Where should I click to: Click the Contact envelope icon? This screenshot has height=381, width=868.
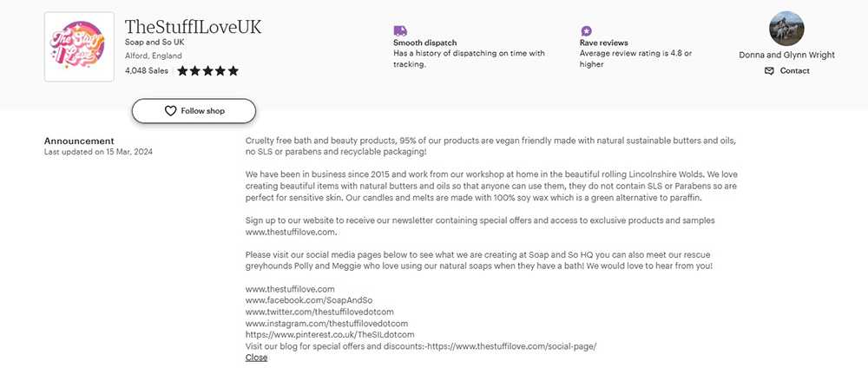tap(769, 71)
